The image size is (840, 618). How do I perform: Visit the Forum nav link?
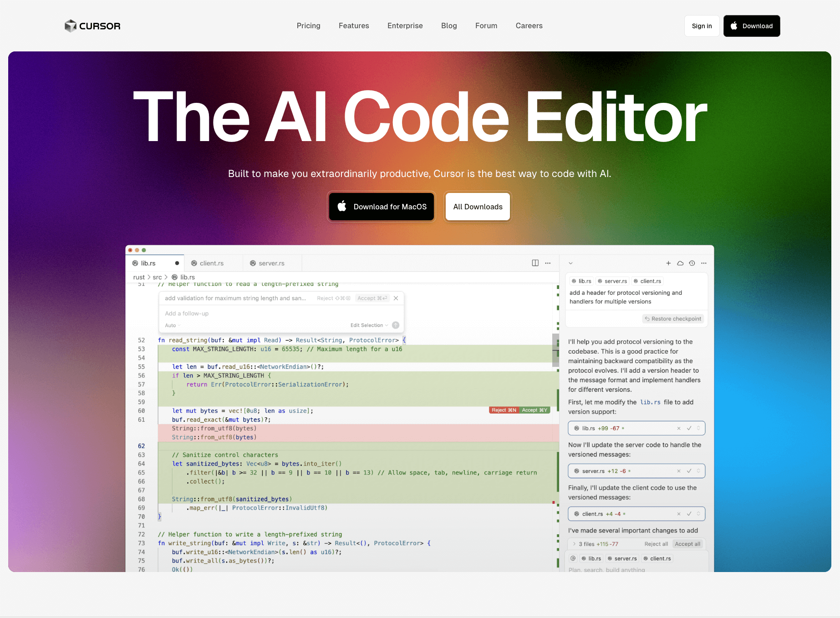(486, 26)
